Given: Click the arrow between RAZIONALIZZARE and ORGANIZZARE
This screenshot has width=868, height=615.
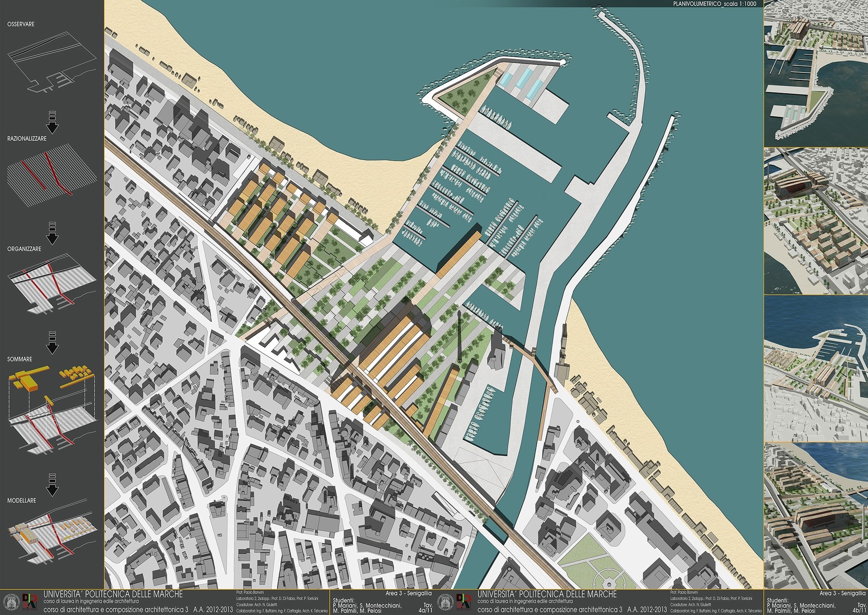Looking at the screenshot, I should (52, 234).
